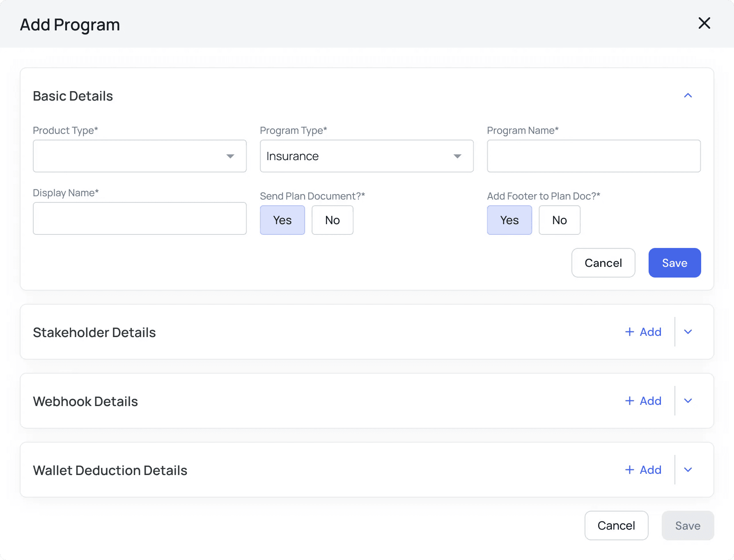734x560 pixels.
Task: Expand the Stakeholder Details section
Action: (x=688, y=332)
